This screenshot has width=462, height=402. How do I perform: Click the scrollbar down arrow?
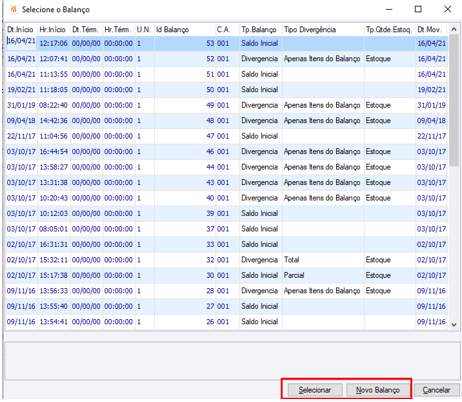(x=454, y=324)
